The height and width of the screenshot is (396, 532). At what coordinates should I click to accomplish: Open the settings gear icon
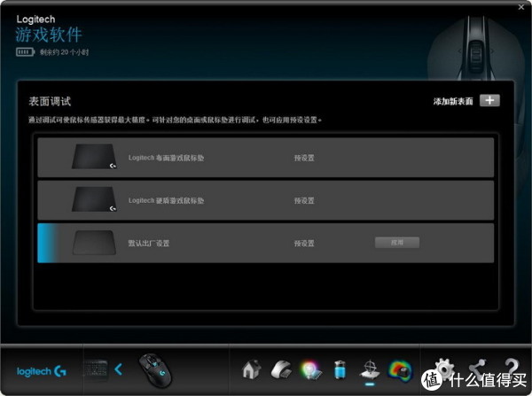tap(445, 369)
